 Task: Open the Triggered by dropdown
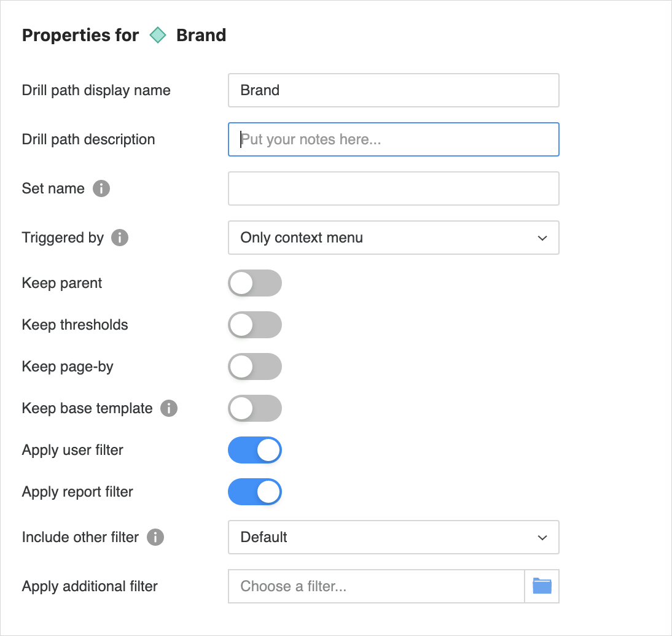pyautogui.click(x=393, y=238)
